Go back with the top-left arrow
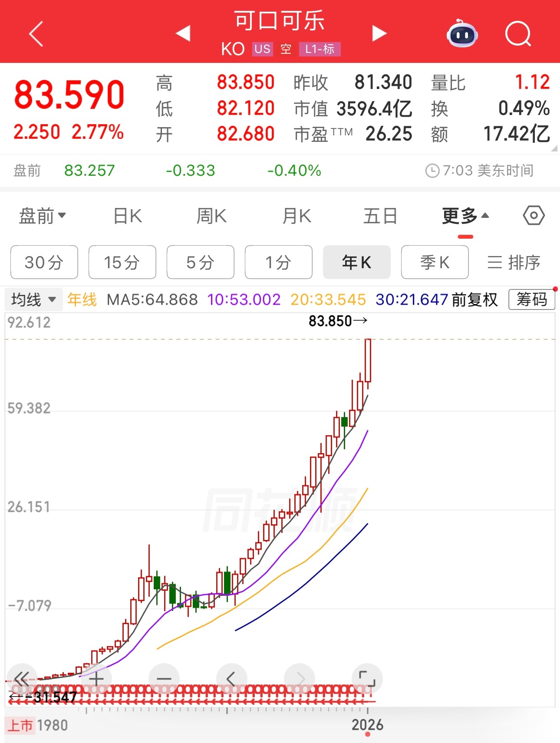560x743 pixels. (36, 34)
